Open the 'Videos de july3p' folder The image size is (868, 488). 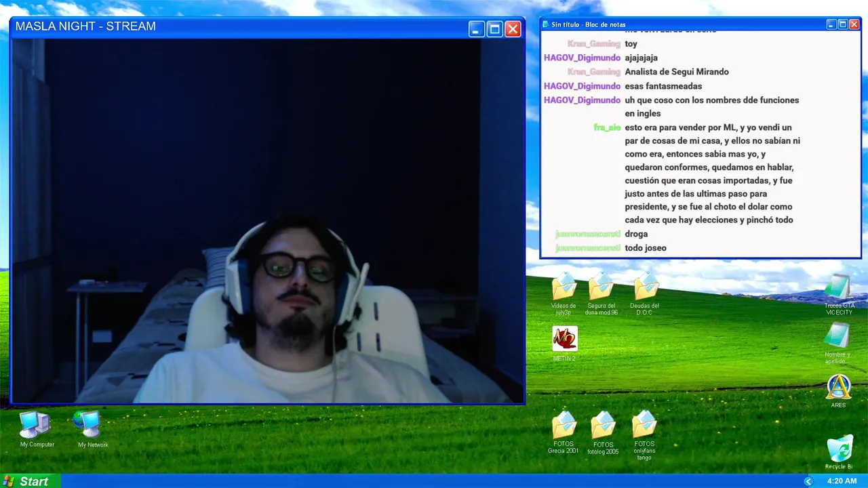pos(564,295)
